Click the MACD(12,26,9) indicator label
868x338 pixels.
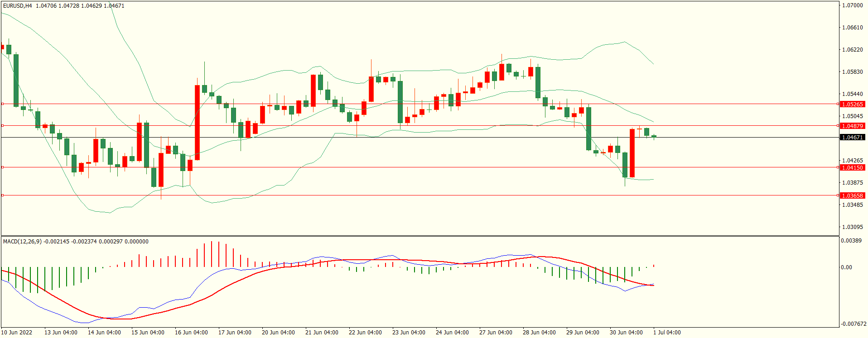(22, 242)
